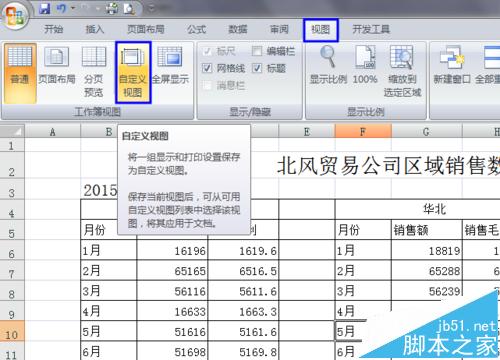Image resolution: width=500 pixels, height=360 pixels.
Task: Open 自定义视图 custom views
Action: pos(133,73)
